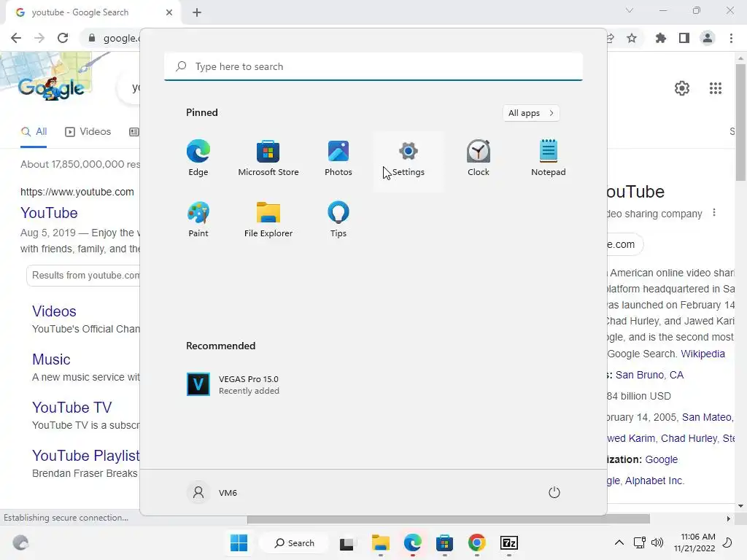
Task: Click the Chad Hurley link
Action: (x=689, y=438)
